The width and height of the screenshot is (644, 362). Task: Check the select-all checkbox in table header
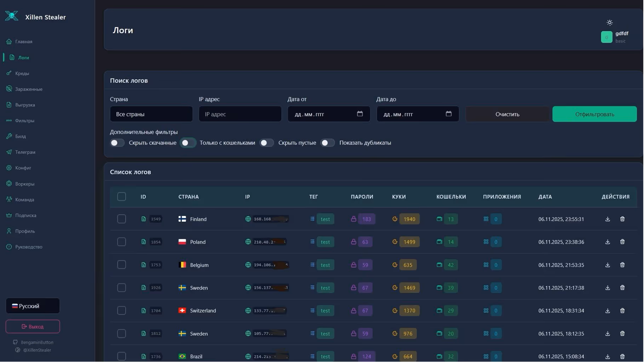(121, 197)
